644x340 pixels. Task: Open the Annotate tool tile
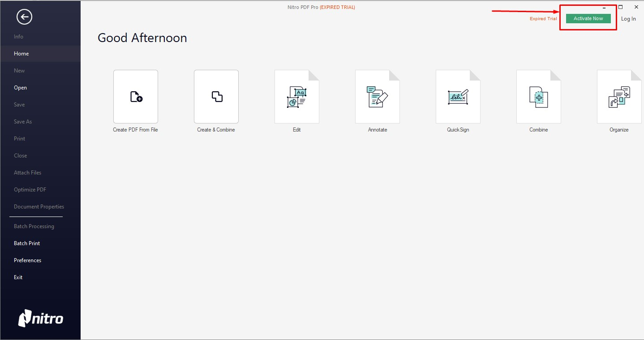coord(378,97)
